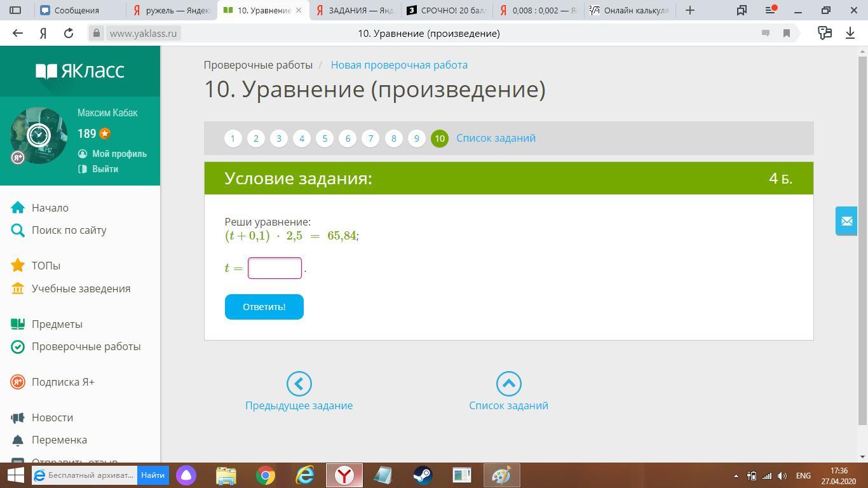
Task: Click the user avatar picture
Action: tap(39, 135)
